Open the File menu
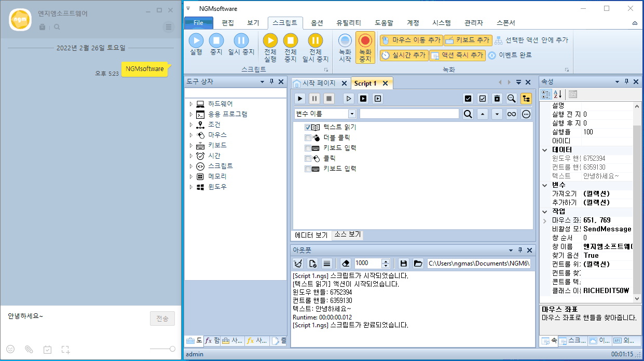 (x=199, y=23)
